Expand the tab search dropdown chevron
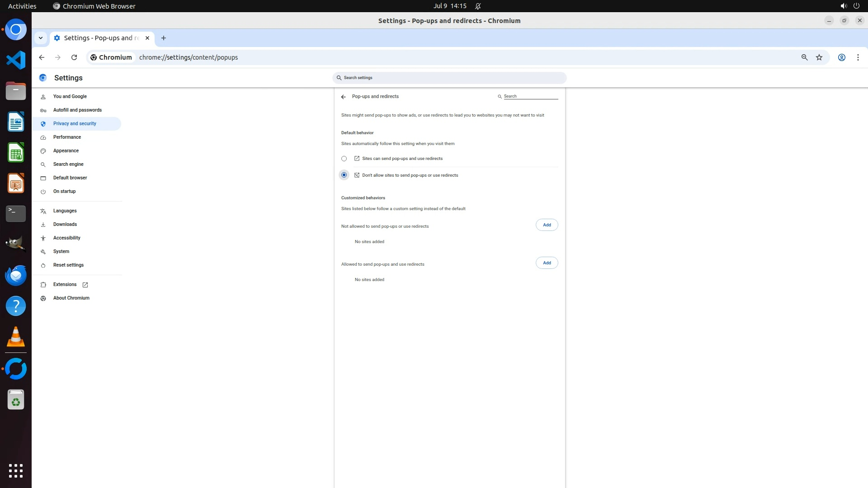Screen dimensions: 868x488 click(41, 38)
